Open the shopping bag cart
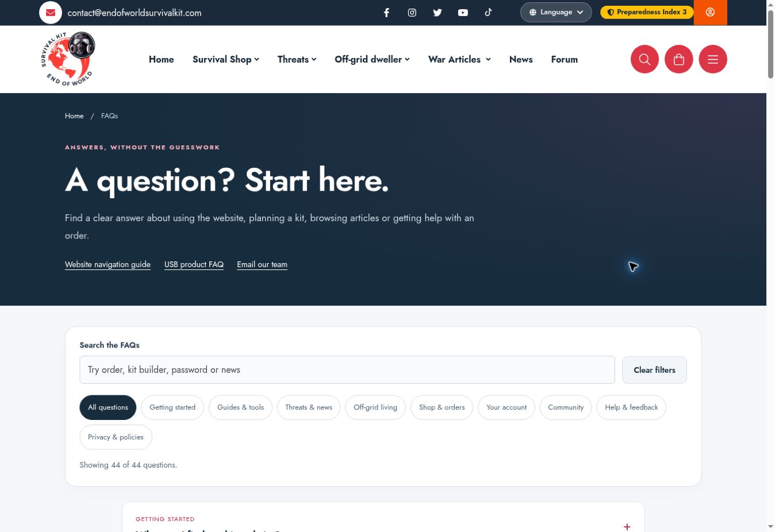The width and height of the screenshot is (775, 532). tap(679, 59)
